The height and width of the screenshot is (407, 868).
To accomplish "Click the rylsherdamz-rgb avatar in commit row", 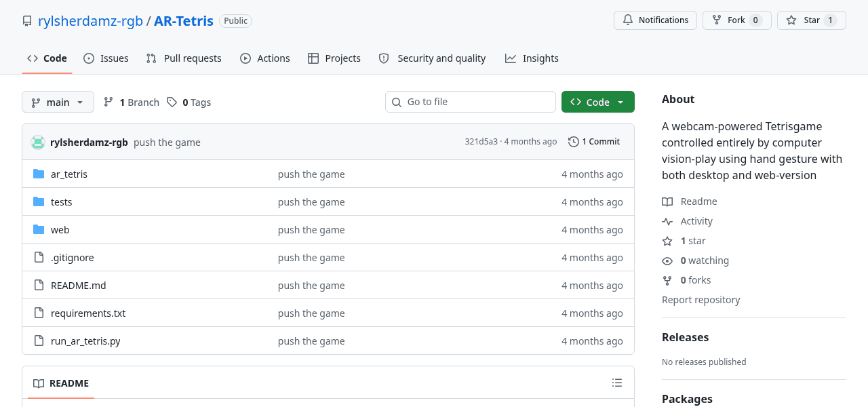I will [38, 142].
